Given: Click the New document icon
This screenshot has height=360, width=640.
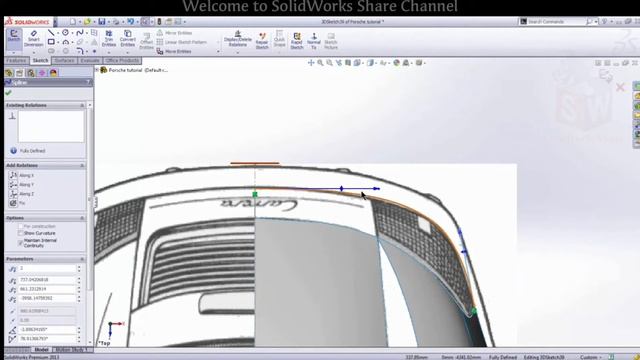Looking at the screenshot, I should [x=73, y=22].
